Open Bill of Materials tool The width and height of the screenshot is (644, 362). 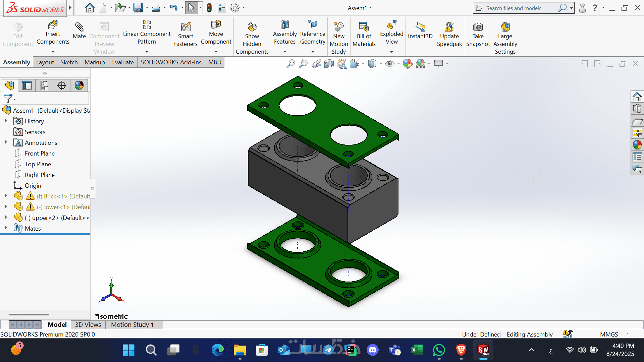click(x=364, y=27)
